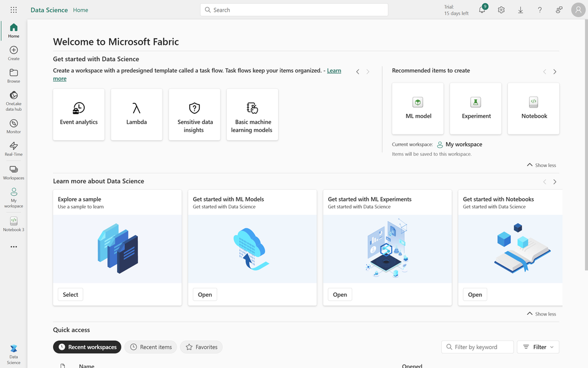Viewport: 588px width, 368px height.
Task: Select Sensitive data insights task flow
Action: pyautogui.click(x=194, y=114)
